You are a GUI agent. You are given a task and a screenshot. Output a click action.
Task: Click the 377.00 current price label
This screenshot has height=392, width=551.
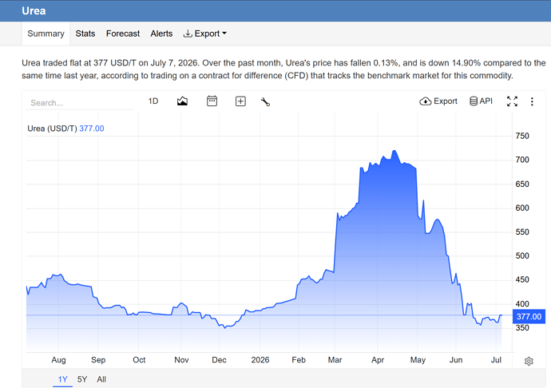coord(529,316)
